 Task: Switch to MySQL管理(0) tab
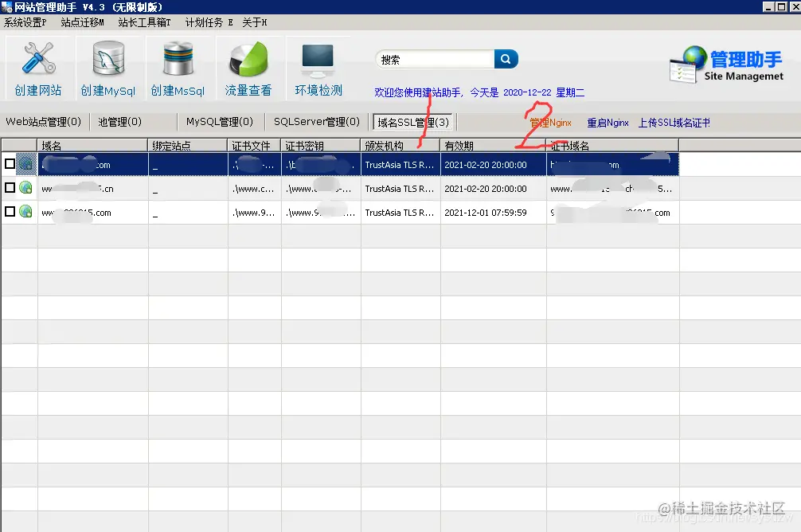click(x=220, y=122)
